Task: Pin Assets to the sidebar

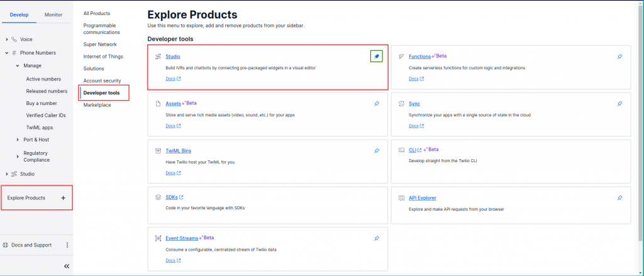Action: point(377,104)
